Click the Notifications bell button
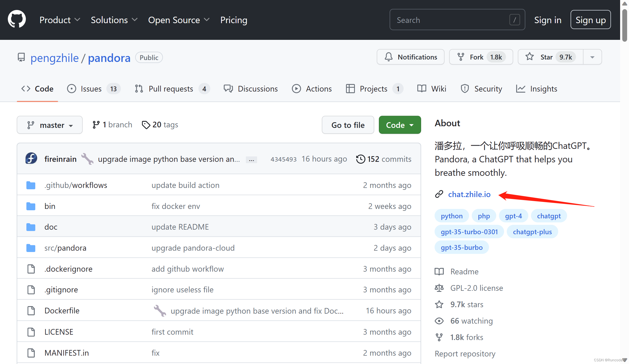Screen dimensions: 629x364 click(410, 57)
